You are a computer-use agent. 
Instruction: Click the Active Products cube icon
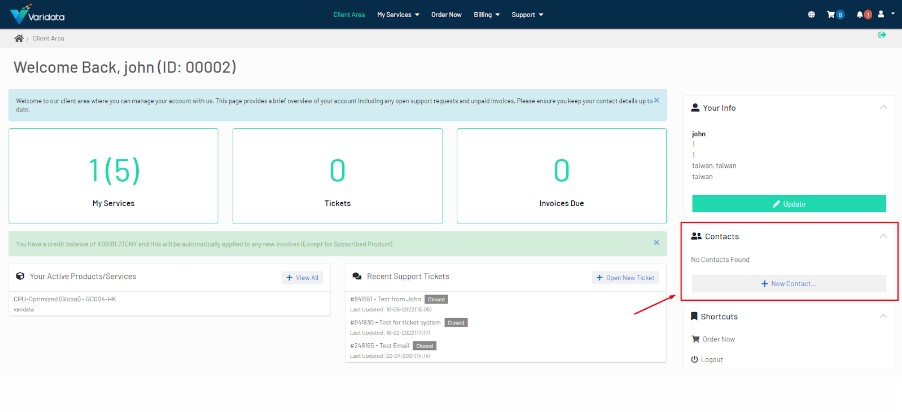click(x=20, y=276)
